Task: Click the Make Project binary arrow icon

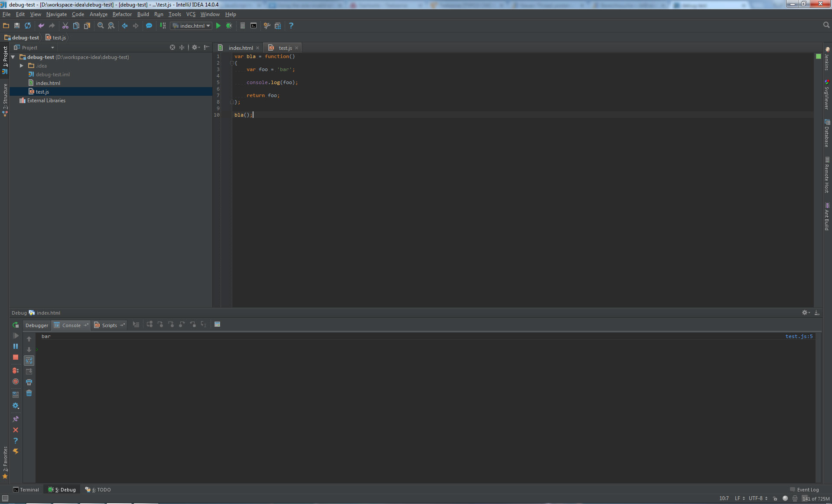Action: 163,26
